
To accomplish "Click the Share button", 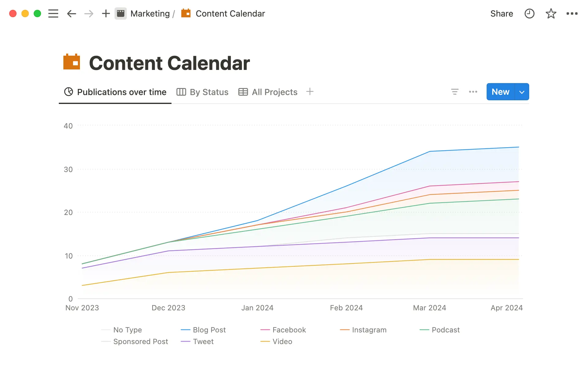I will coord(502,13).
